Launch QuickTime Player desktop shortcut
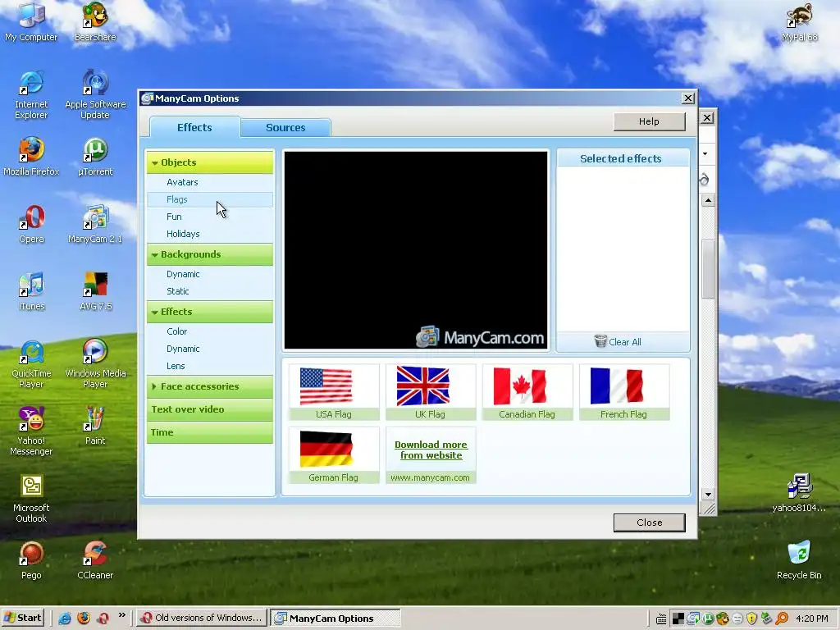Image resolution: width=840 pixels, height=630 pixels. [31, 363]
